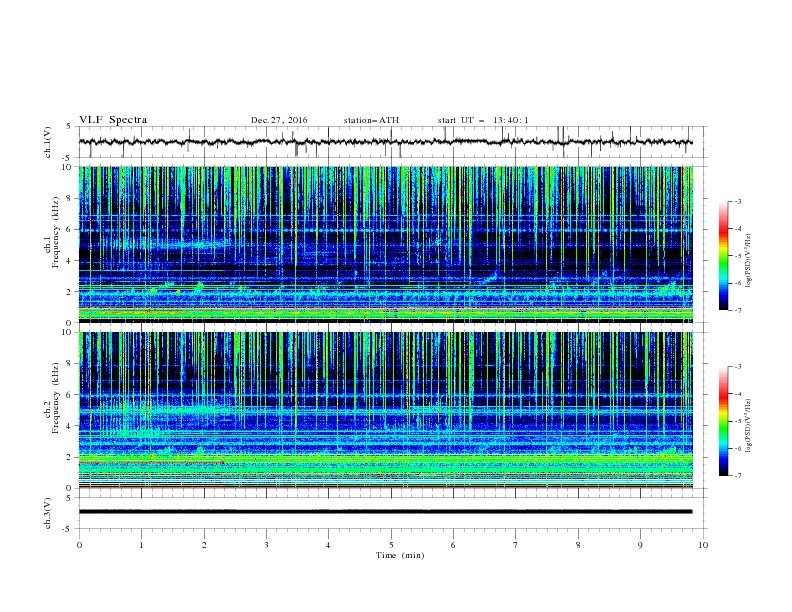
Task: Click inside the ch.2 spectrogram plot
Action: [386, 410]
